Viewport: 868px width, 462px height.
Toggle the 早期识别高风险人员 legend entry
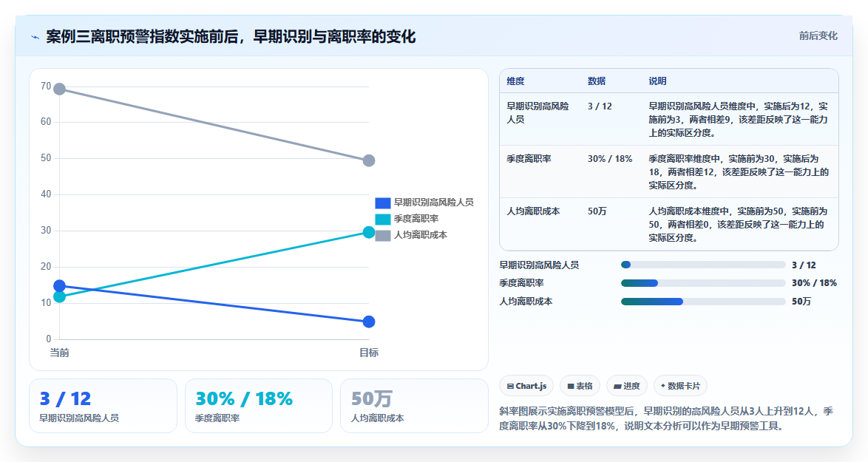coord(424,203)
